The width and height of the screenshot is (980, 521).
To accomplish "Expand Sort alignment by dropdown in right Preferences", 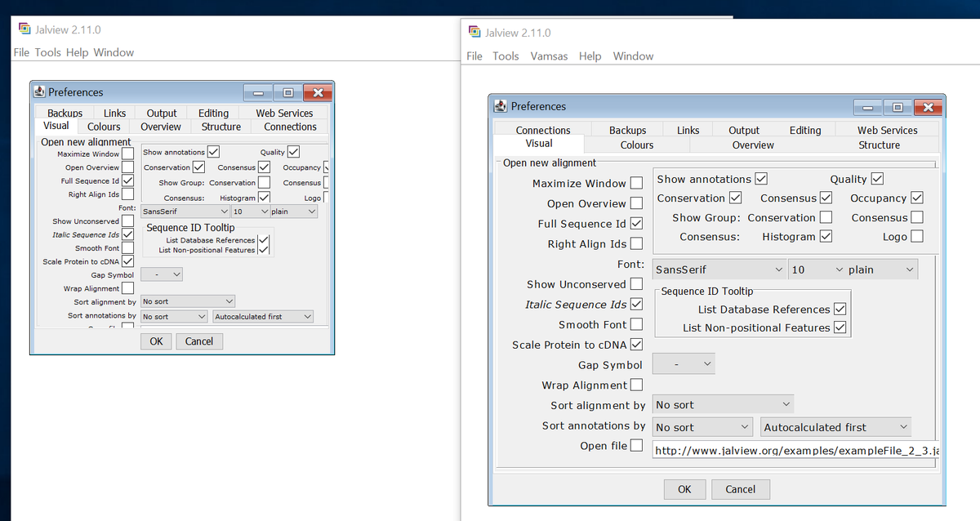I will click(723, 404).
